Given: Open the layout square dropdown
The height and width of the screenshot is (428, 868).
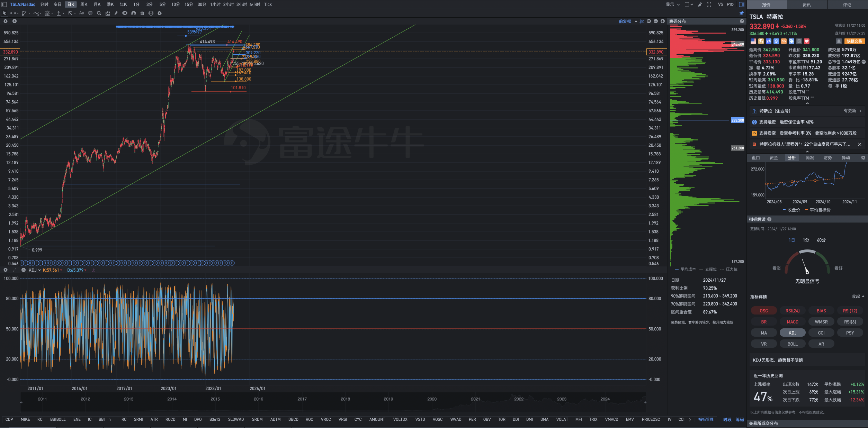Looking at the screenshot, I should 689,4.
